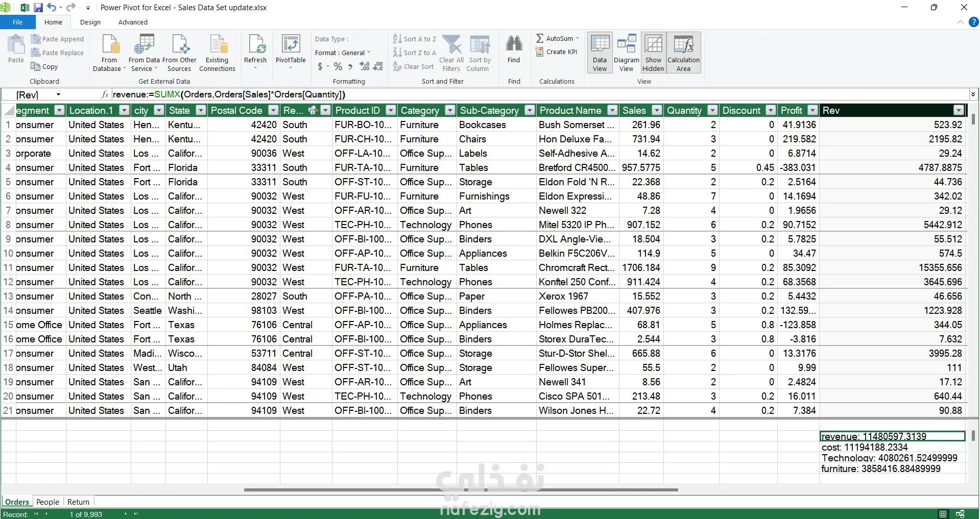This screenshot has height=519, width=980.
Task: Expand the formula bar
Action: point(973,94)
